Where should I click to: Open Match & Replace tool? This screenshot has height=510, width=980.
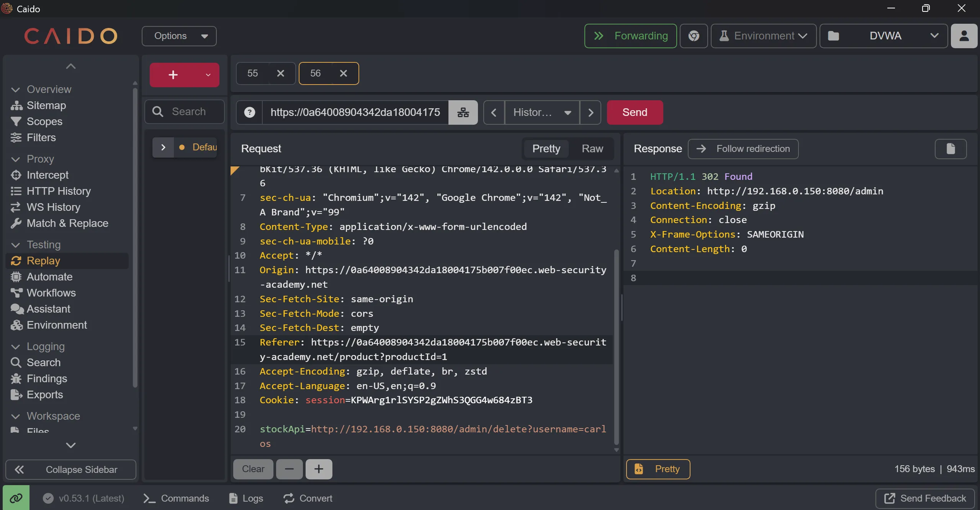click(67, 223)
